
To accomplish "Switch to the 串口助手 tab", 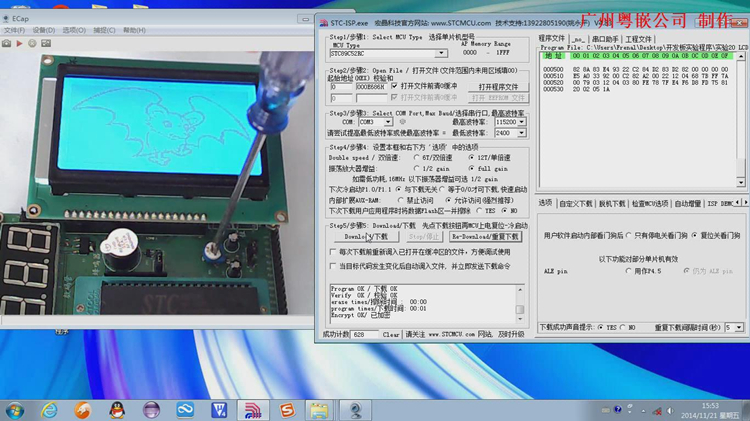I will [605, 39].
